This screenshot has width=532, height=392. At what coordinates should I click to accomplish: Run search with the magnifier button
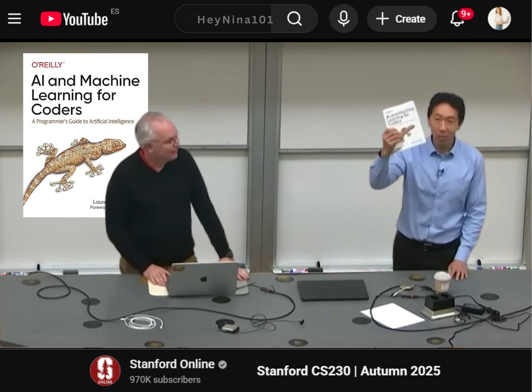click(294, 19)
